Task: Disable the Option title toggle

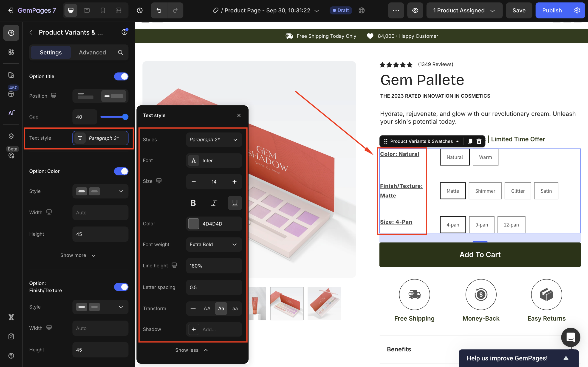Action: tap(121, 76)
